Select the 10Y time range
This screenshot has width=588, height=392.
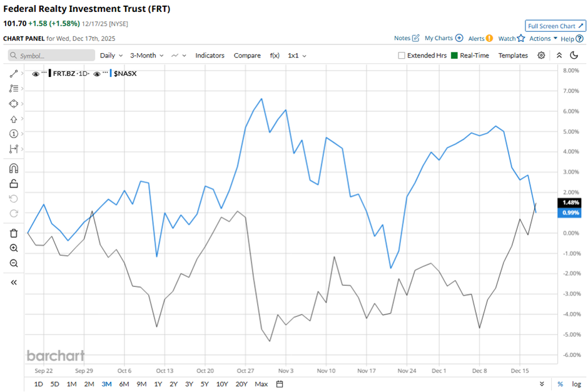pos(222,384)
